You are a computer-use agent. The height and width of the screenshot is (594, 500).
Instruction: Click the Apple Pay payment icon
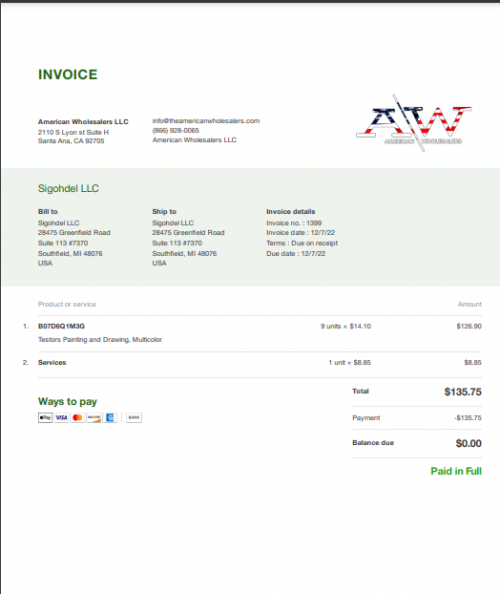coord(45,417)
